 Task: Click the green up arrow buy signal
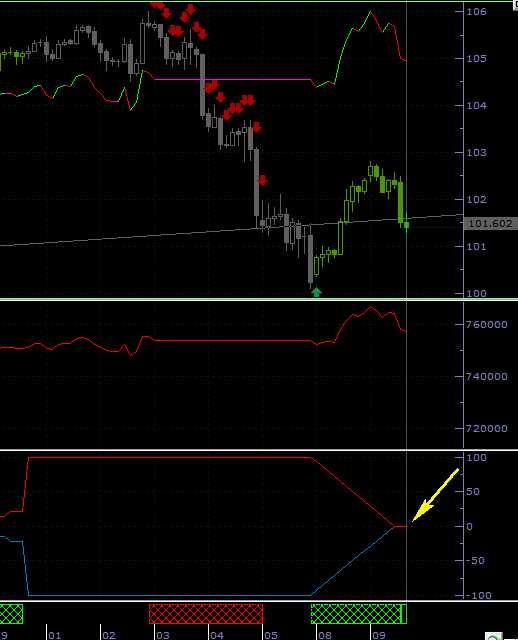[316, 292]
